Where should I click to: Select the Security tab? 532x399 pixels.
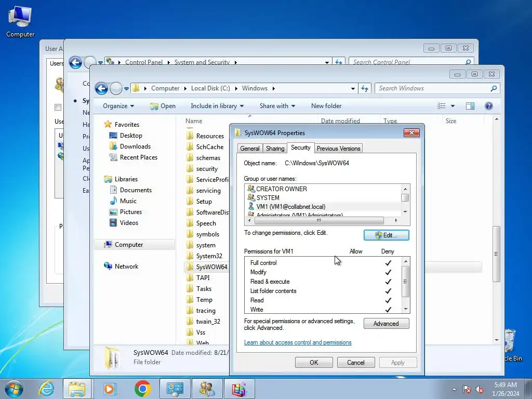click(301, 148)
